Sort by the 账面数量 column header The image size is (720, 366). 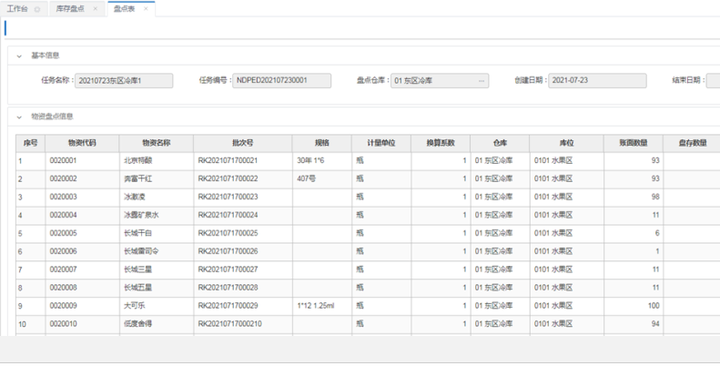[x=633, y=143]
